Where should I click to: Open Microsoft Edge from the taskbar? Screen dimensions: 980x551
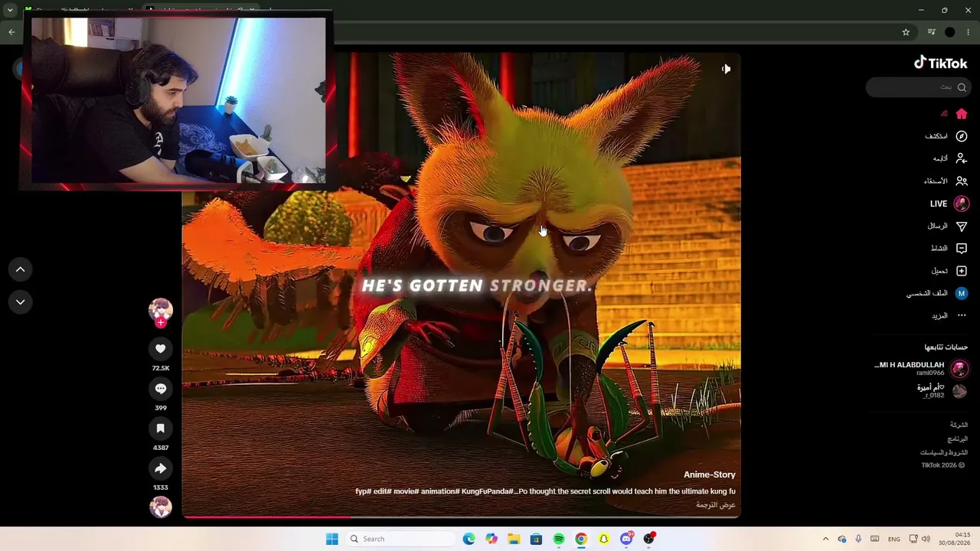coord(469,539)
